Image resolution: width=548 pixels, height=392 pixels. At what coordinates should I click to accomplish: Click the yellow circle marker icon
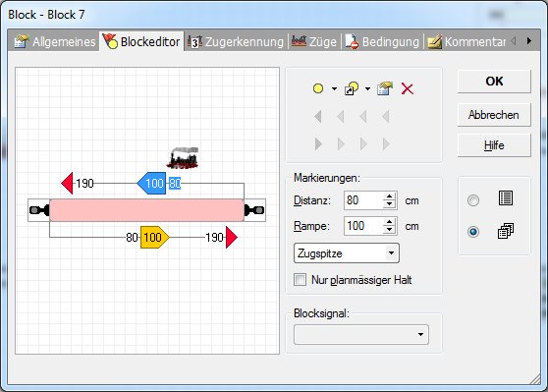click(x=318, y=88)
